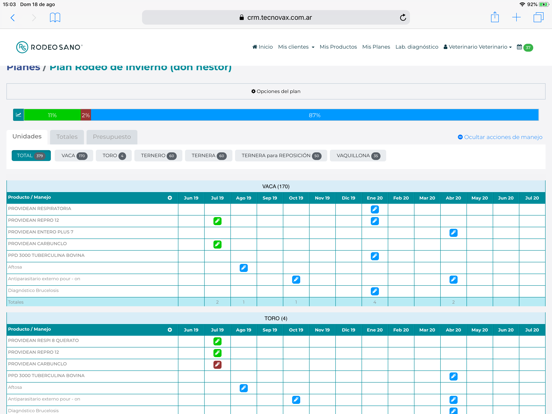Screen dimensions: 552x414
Task: Check battery status at 92%
Action: [x=538, y=4]
